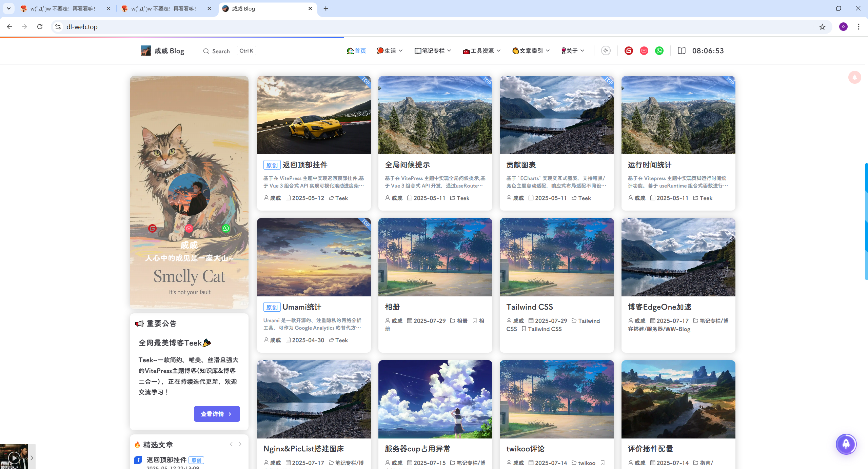Open 博客EdgeOne加速 article title
The width and height of the screenshot is (868, 469).
point(659,307)
